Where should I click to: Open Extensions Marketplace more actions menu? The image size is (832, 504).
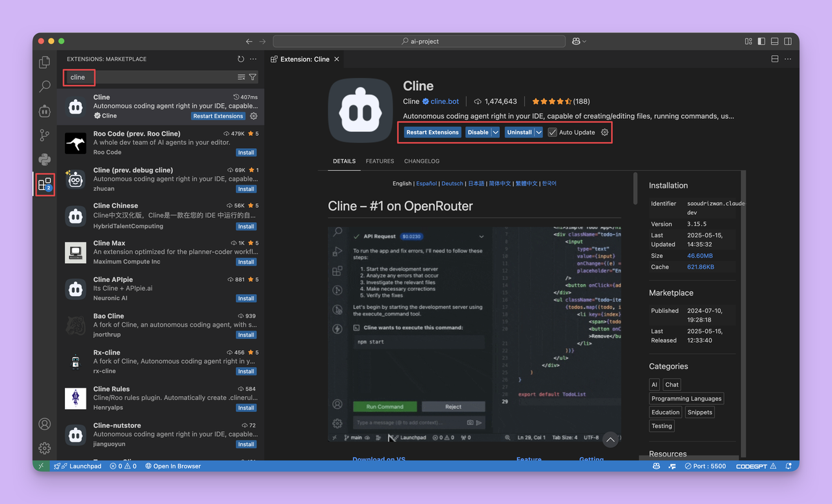(x=253, y=59)
